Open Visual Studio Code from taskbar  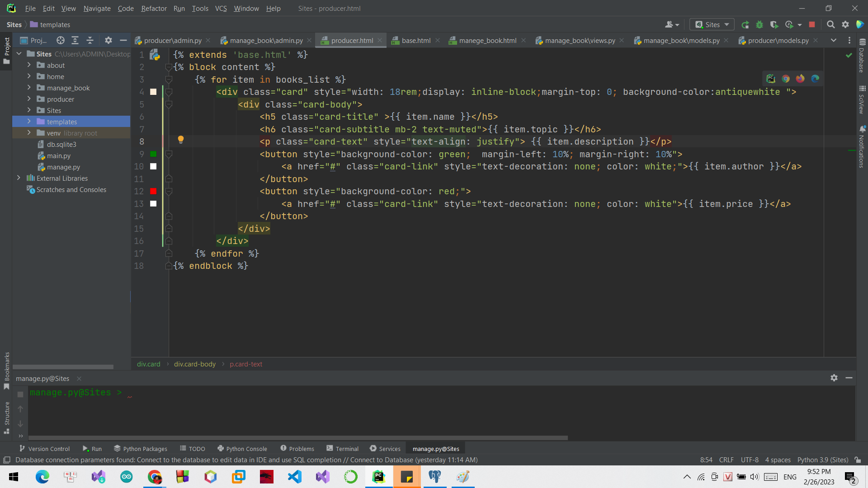click(x=295, y=477)
